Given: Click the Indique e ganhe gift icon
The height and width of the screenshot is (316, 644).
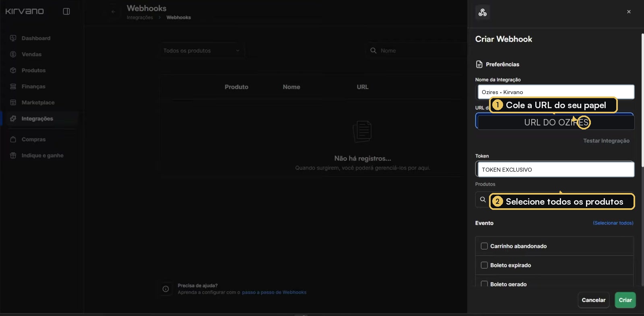Looking at the screenshot, I should (x=13, y=156).
